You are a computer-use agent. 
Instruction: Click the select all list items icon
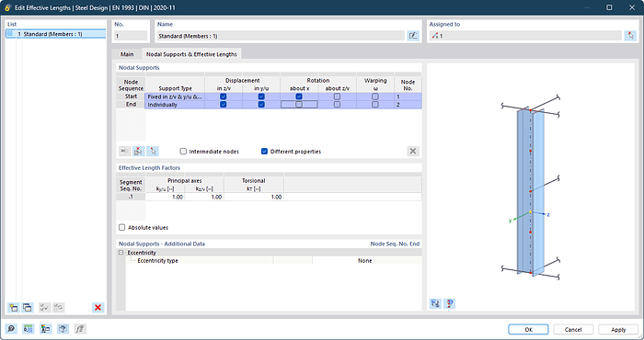(x=44, y=307)
